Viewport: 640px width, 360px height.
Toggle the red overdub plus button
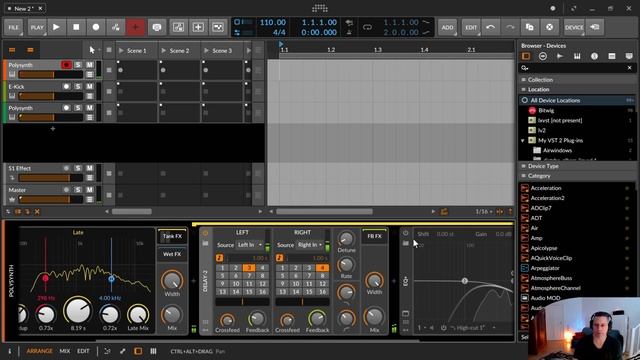pos(136,27)
